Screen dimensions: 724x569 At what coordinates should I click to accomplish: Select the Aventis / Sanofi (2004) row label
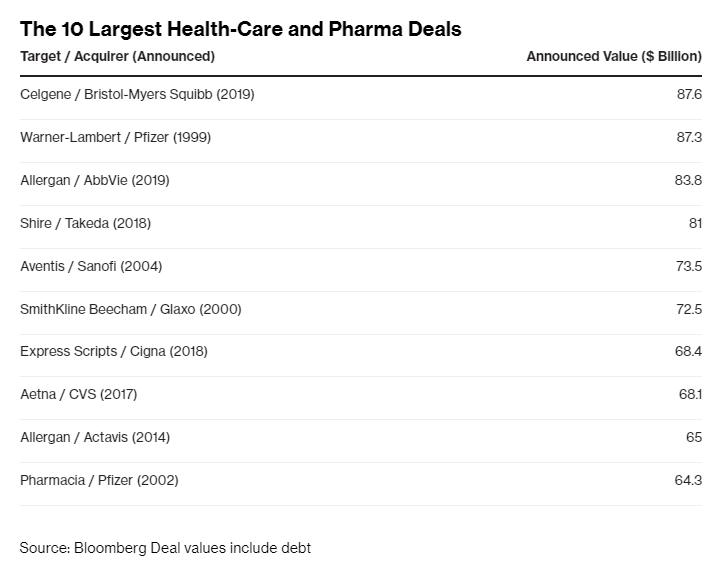point(91,266)
